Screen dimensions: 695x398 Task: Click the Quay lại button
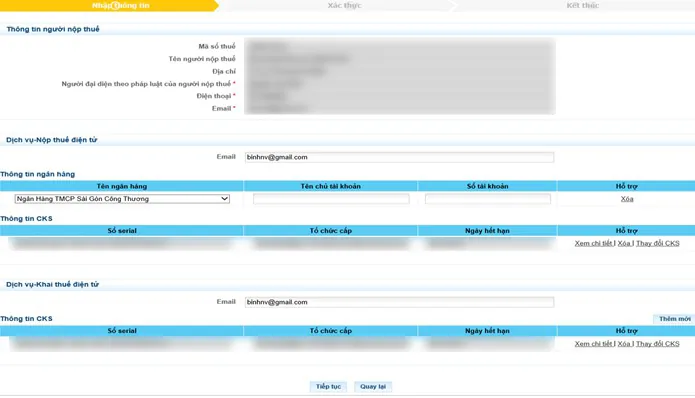(373, 386)
